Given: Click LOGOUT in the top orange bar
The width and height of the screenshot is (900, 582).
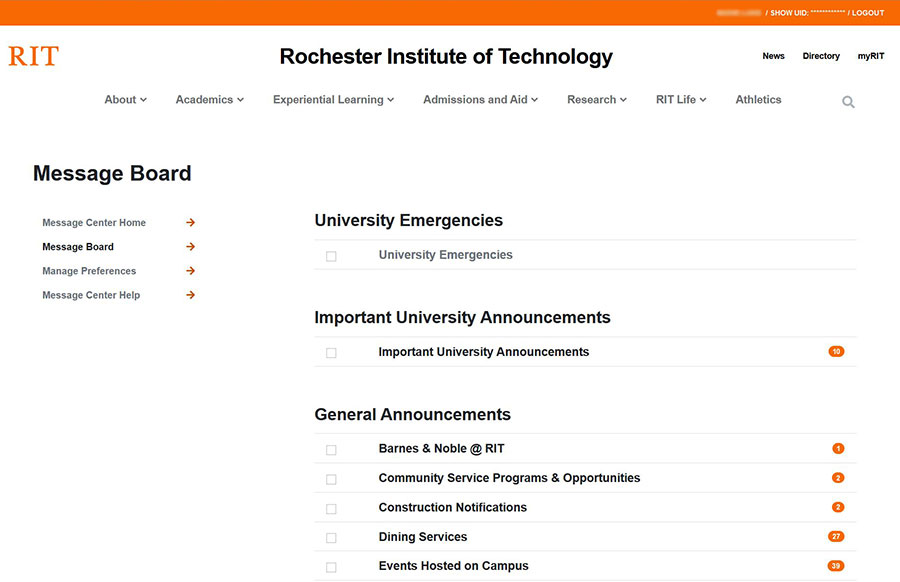Looking at the screenshot, I should [868, 13].
